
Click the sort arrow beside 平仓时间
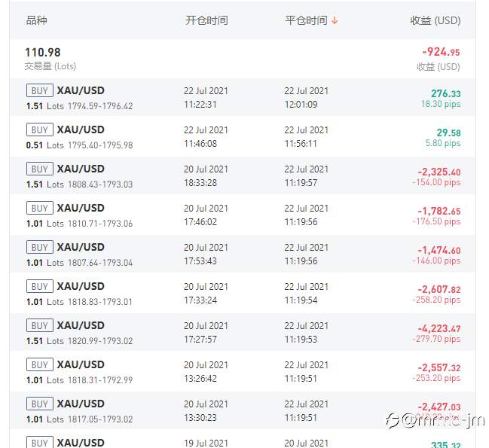pos(335,20)
